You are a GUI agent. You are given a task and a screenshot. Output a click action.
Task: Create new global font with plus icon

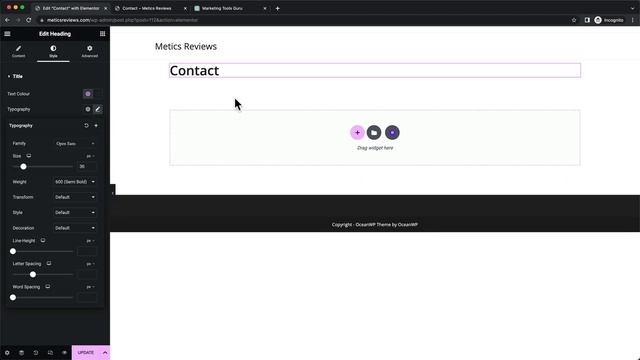click(x=96, y=126)
